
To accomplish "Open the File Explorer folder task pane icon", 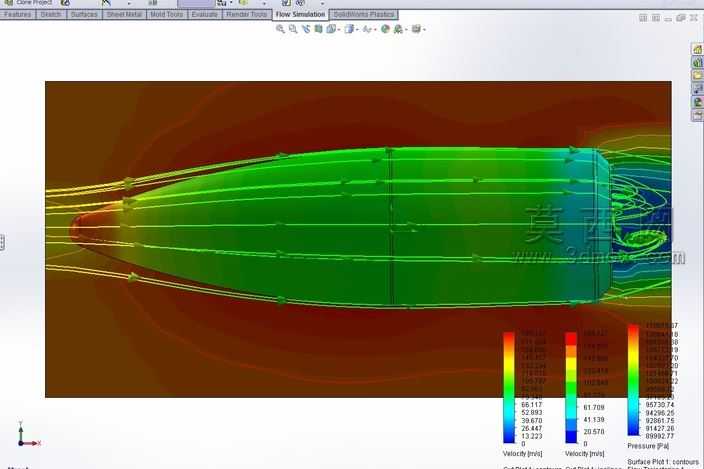I will click(x=698, y=75).
